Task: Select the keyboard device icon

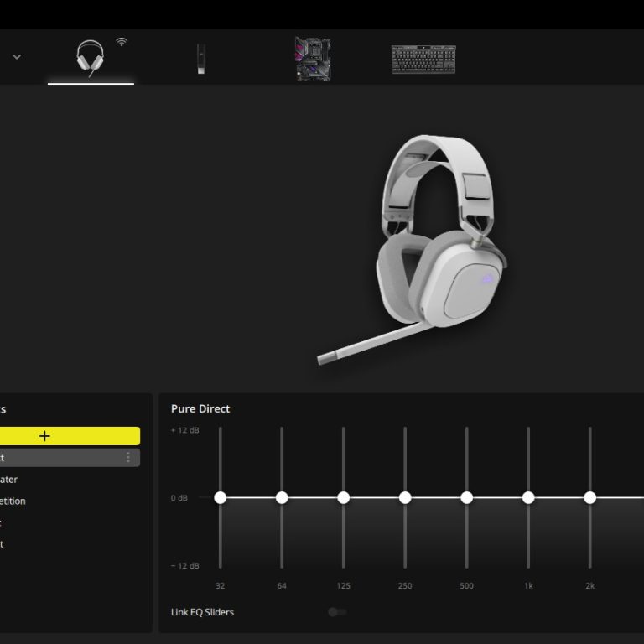Action: point(423,60)
